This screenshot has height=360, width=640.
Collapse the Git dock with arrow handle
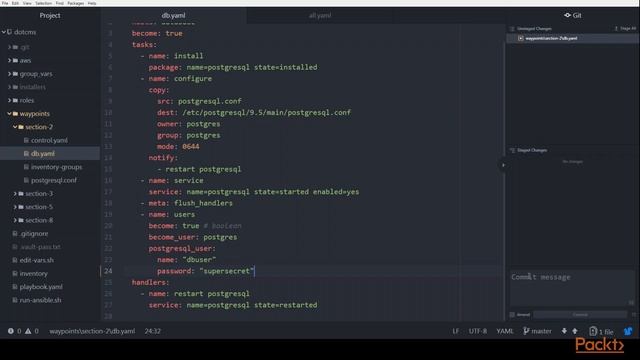point(503,165)
